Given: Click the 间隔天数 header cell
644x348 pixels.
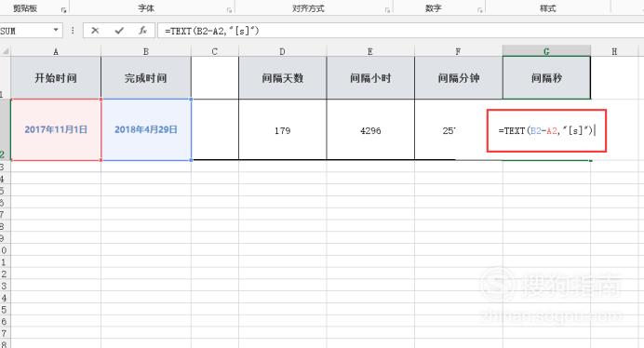Looking at the screenshot, I should (283, 77).
